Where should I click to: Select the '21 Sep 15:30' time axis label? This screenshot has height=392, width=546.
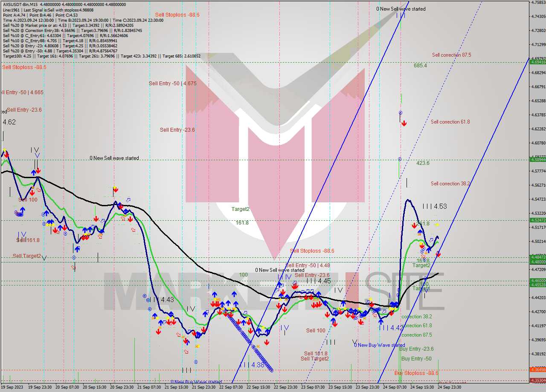pos(176,387)
